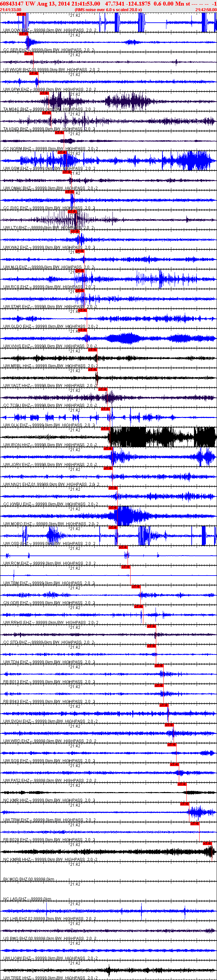Click the end time label 21:42:58.00
The width and height of the screenshot is (217, 980).
[x=206, y=10]
